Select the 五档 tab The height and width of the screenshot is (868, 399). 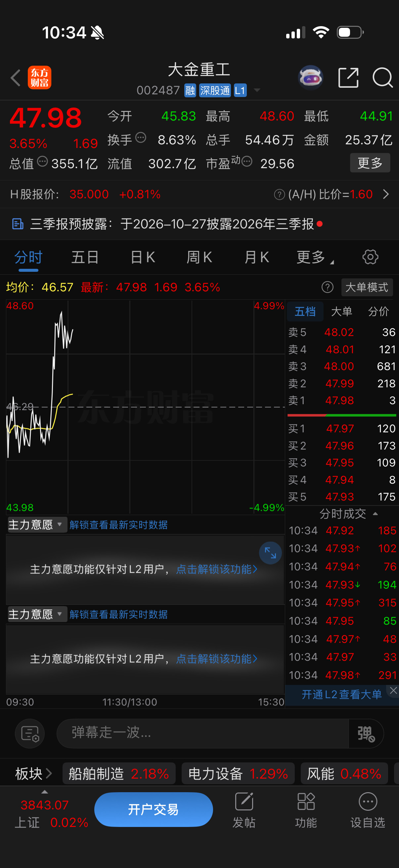[305, 312]
